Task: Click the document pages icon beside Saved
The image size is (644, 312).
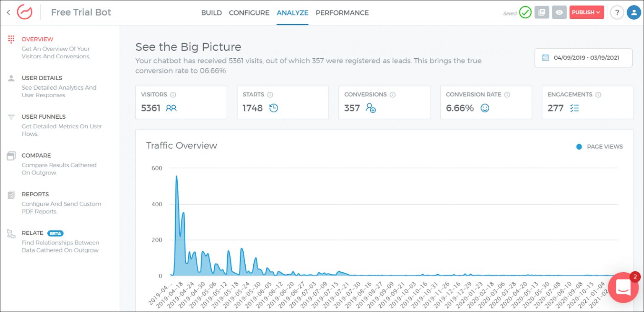Action: [542, 13]
